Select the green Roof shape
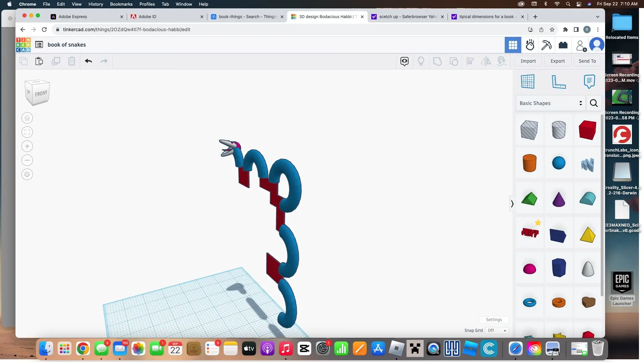 pyautogui.click(x=529, y=199)
